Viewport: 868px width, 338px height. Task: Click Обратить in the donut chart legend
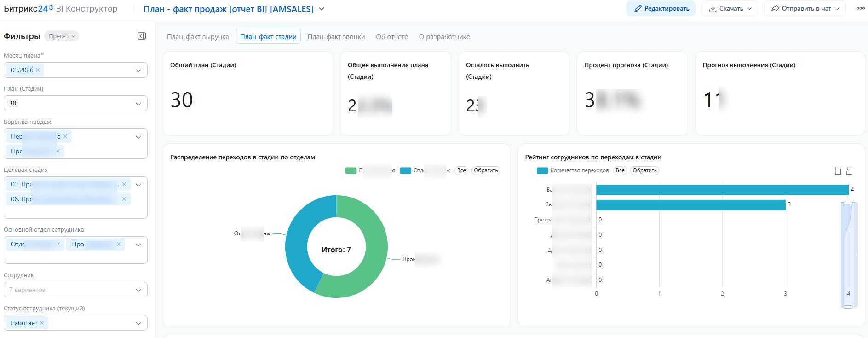click(x=486, y=171)
